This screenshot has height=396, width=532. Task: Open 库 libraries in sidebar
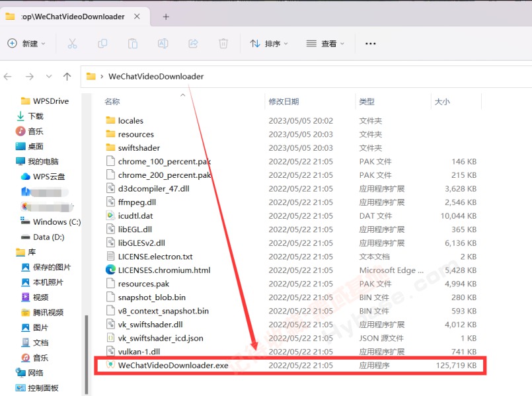point(26,252)
